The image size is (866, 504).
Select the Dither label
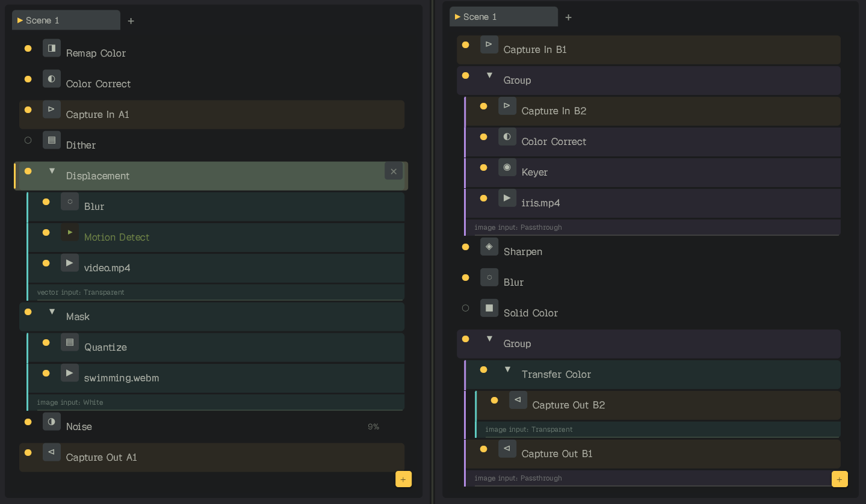pos(81,145)
